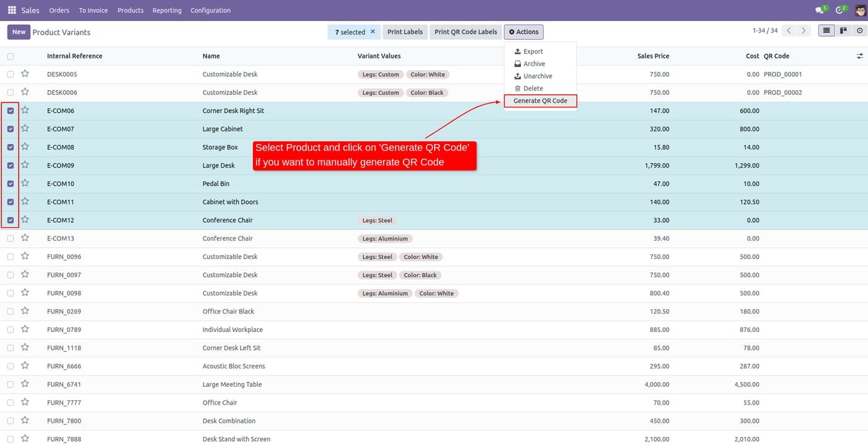The width and height of the screenshot is (868, 445).
Task: Click Print QR Code Labels button
Action: pyautogui.click(x=466, y=32)
